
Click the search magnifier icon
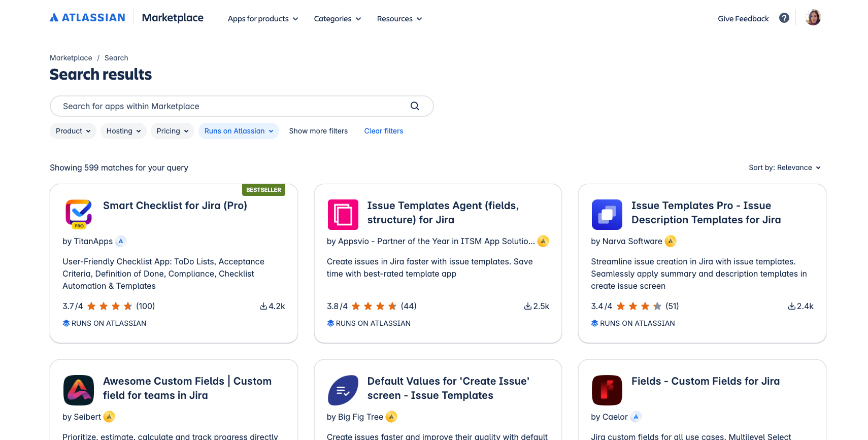(415, 106)
